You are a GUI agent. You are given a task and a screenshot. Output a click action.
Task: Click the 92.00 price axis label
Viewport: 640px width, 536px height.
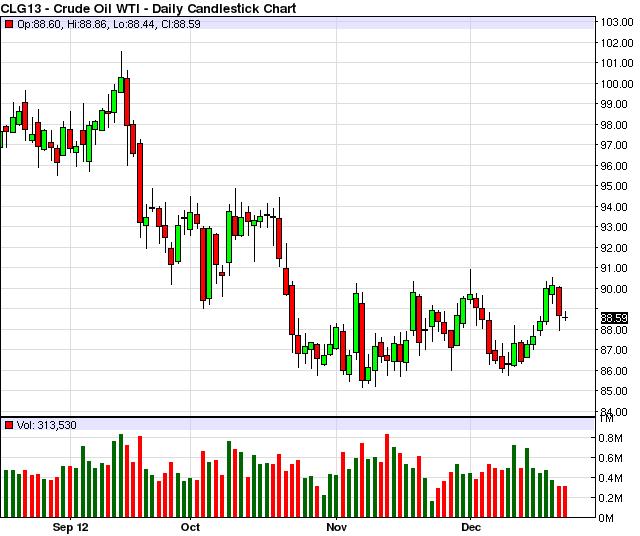pos(614,248)
